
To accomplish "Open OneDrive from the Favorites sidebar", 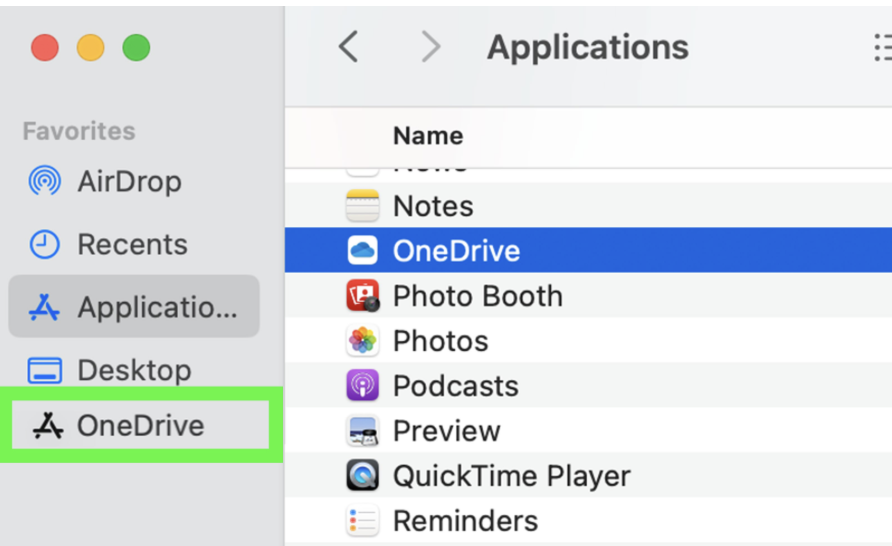I will click(140, 425).
